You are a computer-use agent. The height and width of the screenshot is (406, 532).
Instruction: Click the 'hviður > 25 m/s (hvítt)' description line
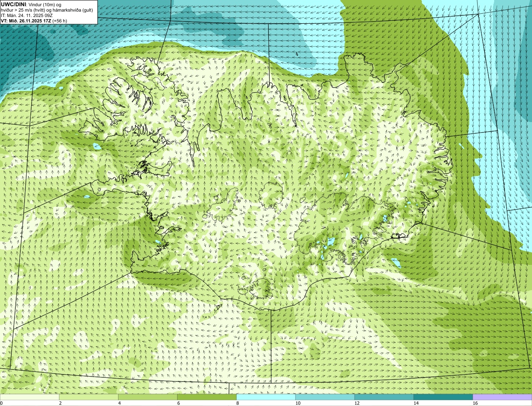click(x=47, y=10)
